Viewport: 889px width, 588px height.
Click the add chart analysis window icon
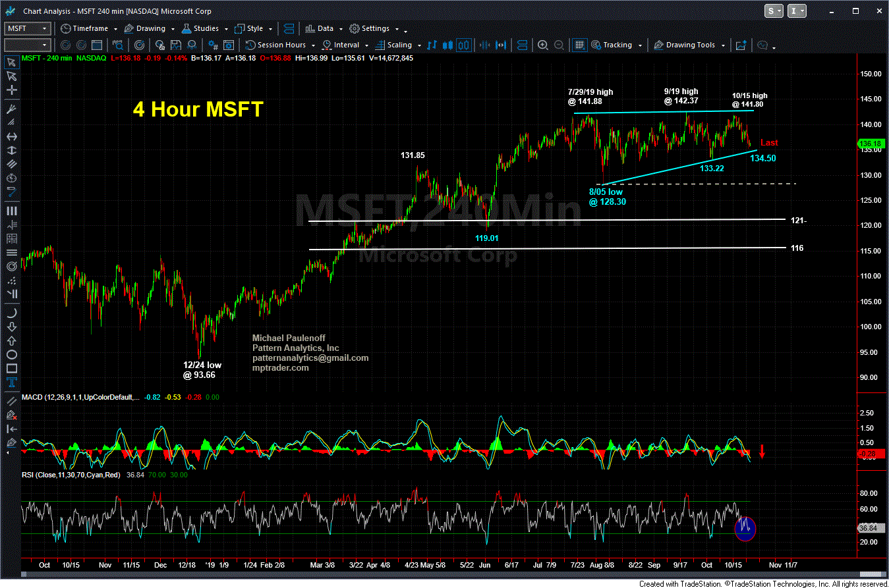(x=741, y=45)
